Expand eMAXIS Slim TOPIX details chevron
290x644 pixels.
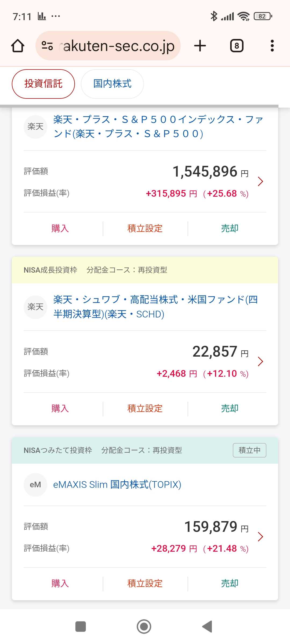260,537
